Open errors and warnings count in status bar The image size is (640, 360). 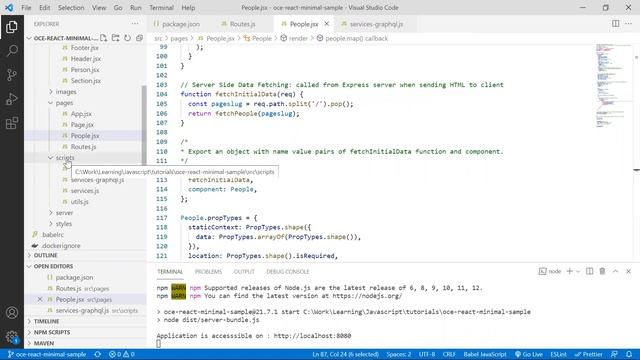pos(122,354)
